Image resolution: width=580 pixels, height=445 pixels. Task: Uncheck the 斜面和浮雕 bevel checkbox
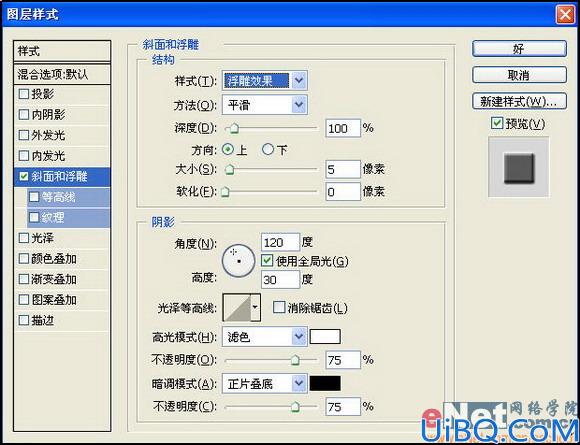click(24, 176)
